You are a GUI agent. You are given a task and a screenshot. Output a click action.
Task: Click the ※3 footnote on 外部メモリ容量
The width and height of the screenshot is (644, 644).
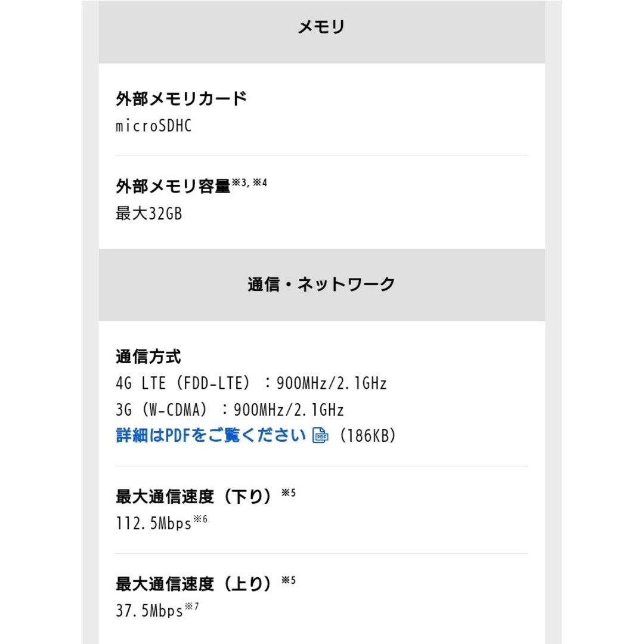[240, 182]
